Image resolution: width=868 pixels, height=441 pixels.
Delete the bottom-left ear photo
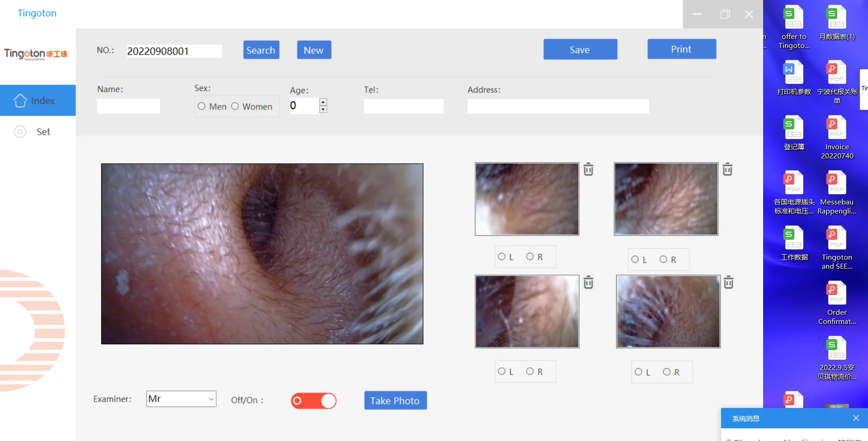pos(588,282)
